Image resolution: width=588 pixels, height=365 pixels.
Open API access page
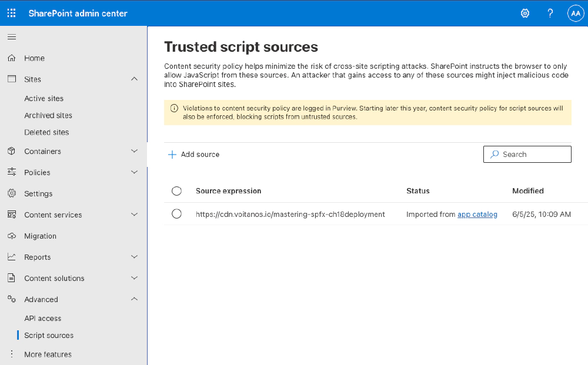43,319
